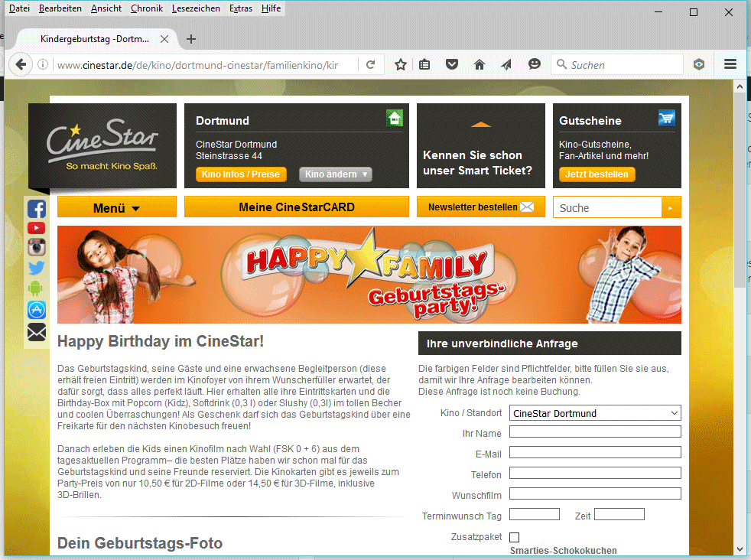Click Kennen Sie schon unser Smart Ticket?
The height and width of the screenshot is (560, 751).
coord(477,163)
